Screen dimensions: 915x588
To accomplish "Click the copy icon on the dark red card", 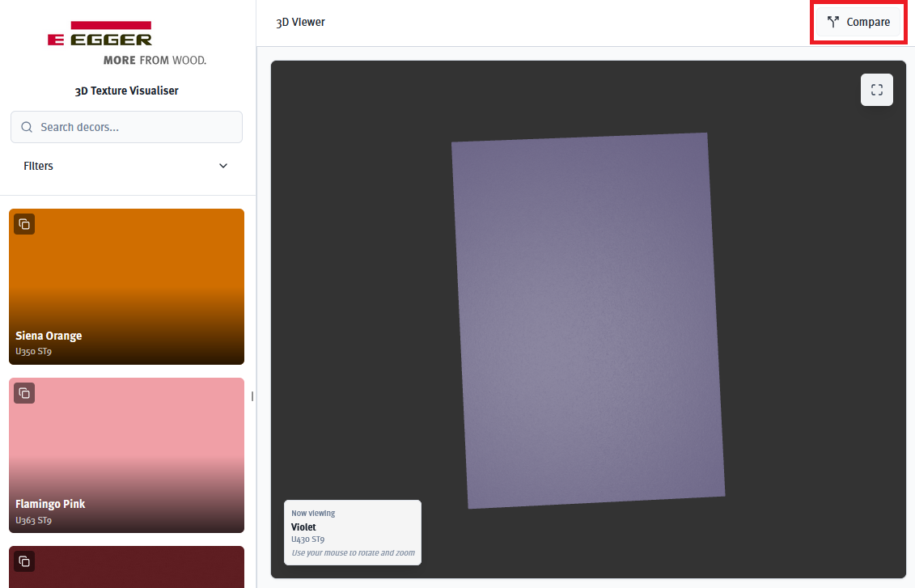I will tap(24, 561).
